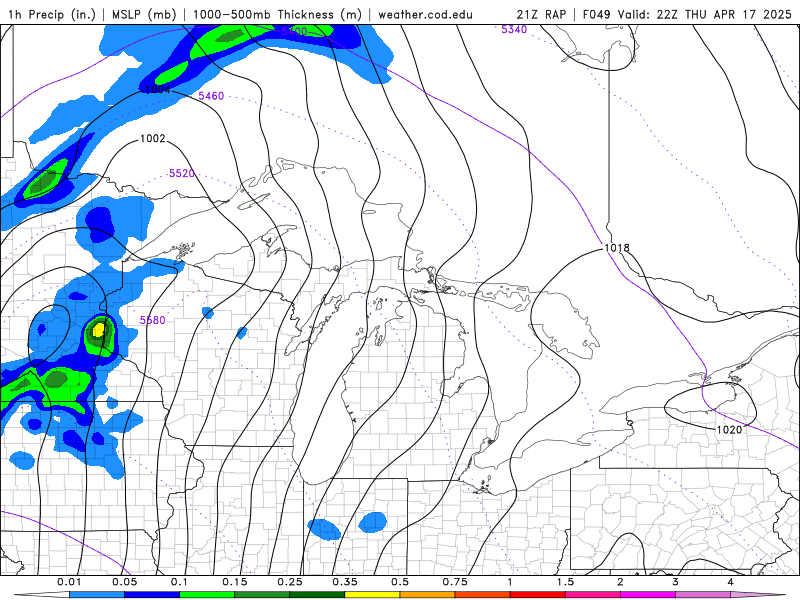This screenshot has width=800, height=600.
Task: Click the legend value 2
Action: click(620, 582)
